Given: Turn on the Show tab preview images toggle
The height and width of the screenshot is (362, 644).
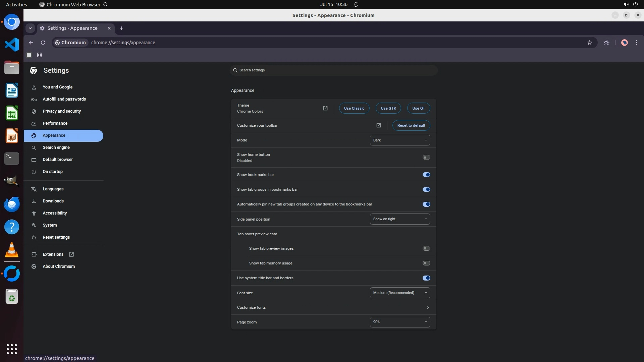Looking at the screenshot, I should (x=426, y=248).
